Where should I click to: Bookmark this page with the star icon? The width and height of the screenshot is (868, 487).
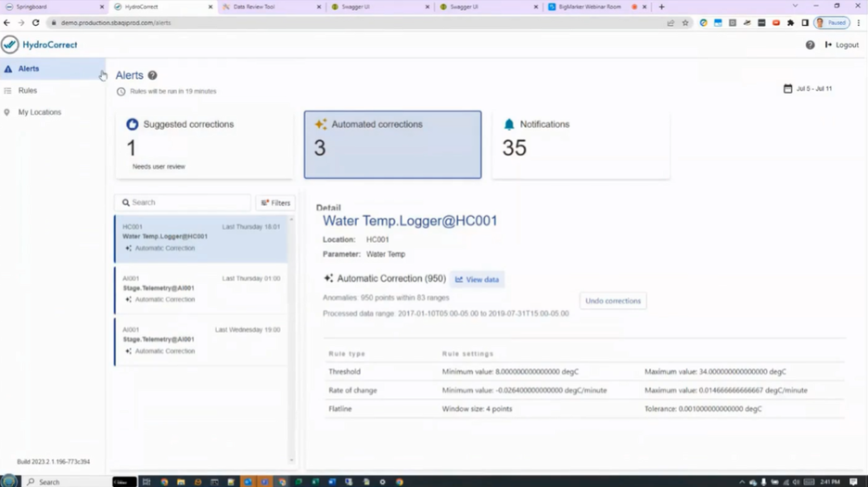point(685,22)
